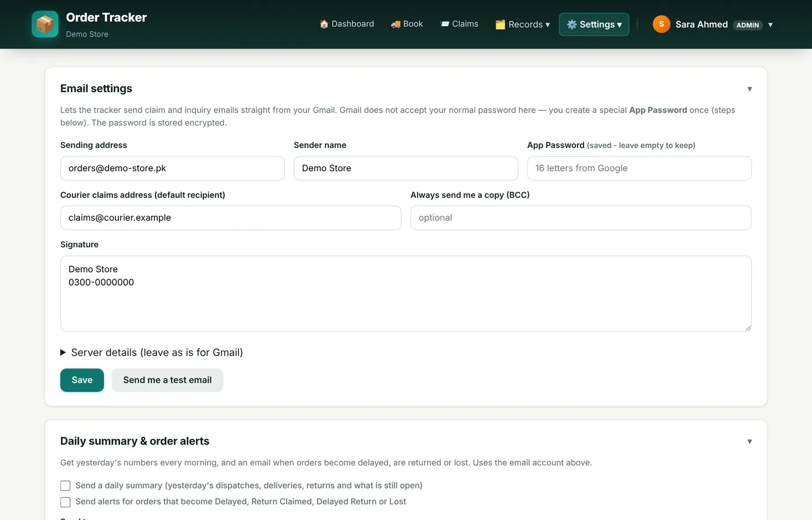Focus the App Password field

point(639,168)
